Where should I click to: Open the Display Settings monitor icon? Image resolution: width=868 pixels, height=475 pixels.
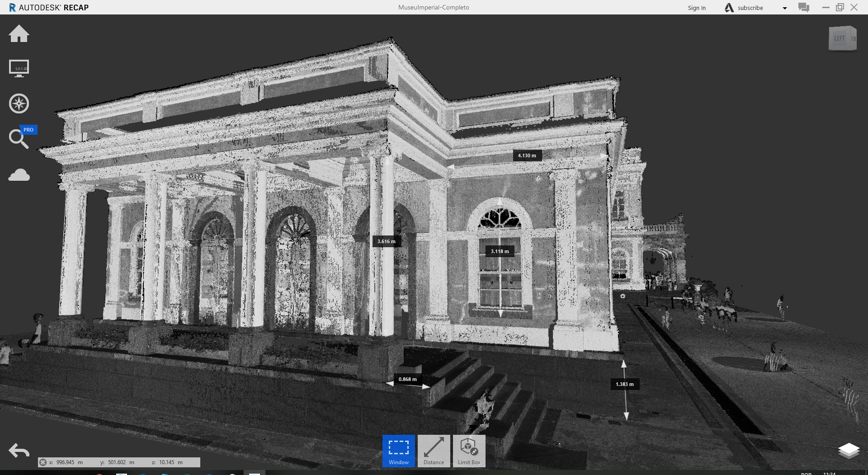(x=19, y=69)
